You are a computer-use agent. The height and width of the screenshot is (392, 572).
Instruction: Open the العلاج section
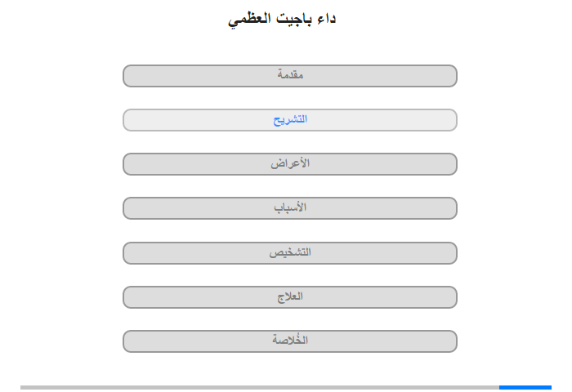(289, 297)
